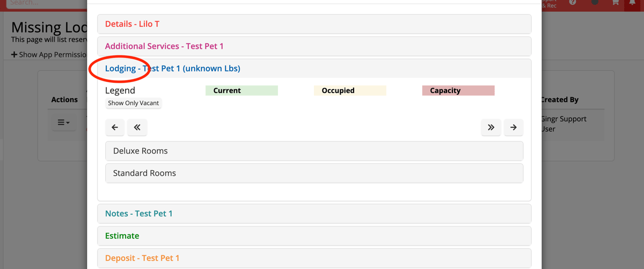Expand the Estimate section
Screen dimensions: 644x269
122,236
